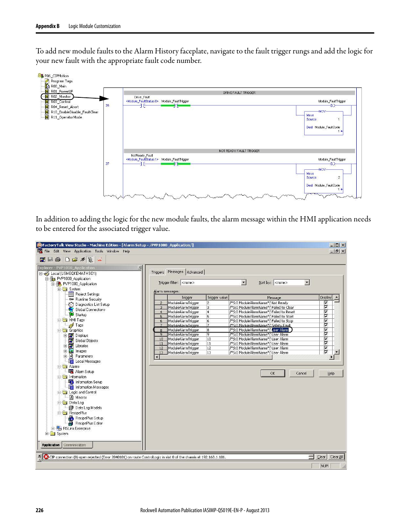Select R02_Monitor routine in controller tree
The height and width of the screenshot is (532, 411).
coord(61,96)
